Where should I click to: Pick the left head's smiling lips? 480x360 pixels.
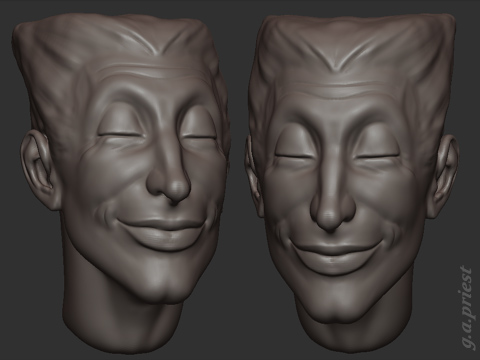click(x=160, y=233)
